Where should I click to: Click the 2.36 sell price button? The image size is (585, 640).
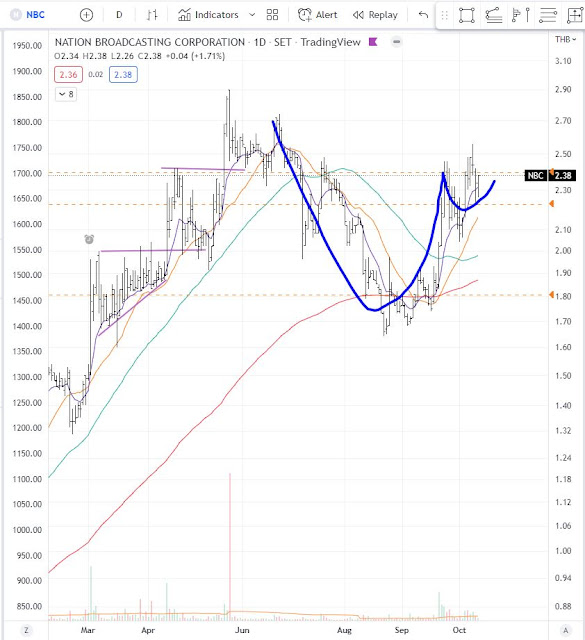click(68, 75)
